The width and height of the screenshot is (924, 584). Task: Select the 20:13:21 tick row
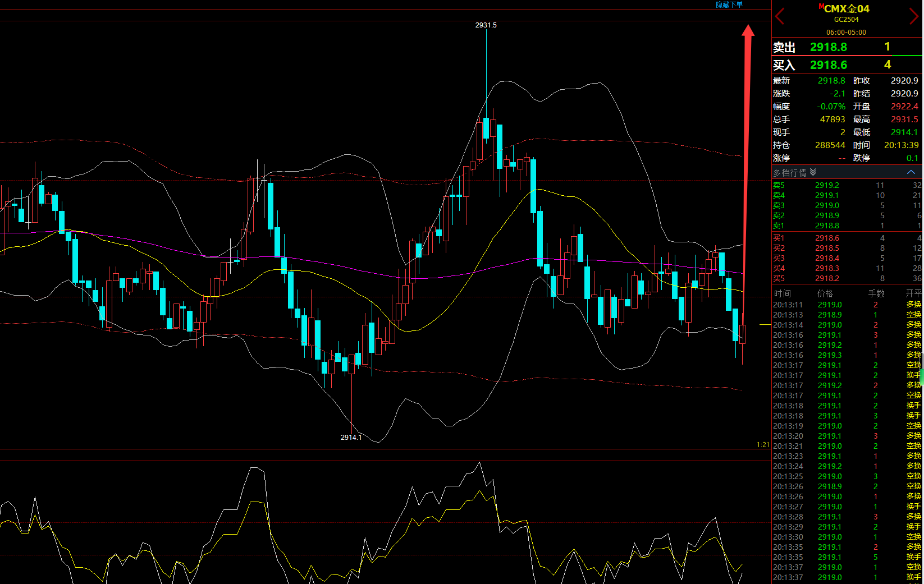847,446
